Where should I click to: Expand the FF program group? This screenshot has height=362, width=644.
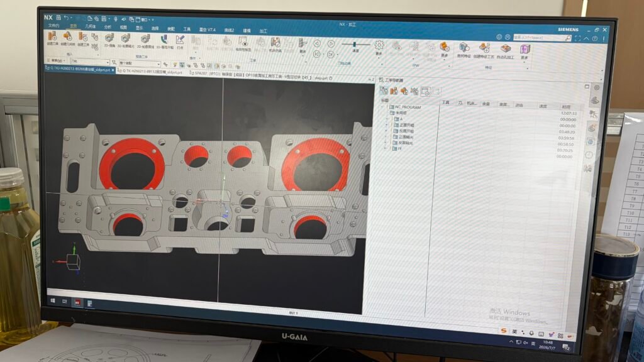(x=386, y=148)
